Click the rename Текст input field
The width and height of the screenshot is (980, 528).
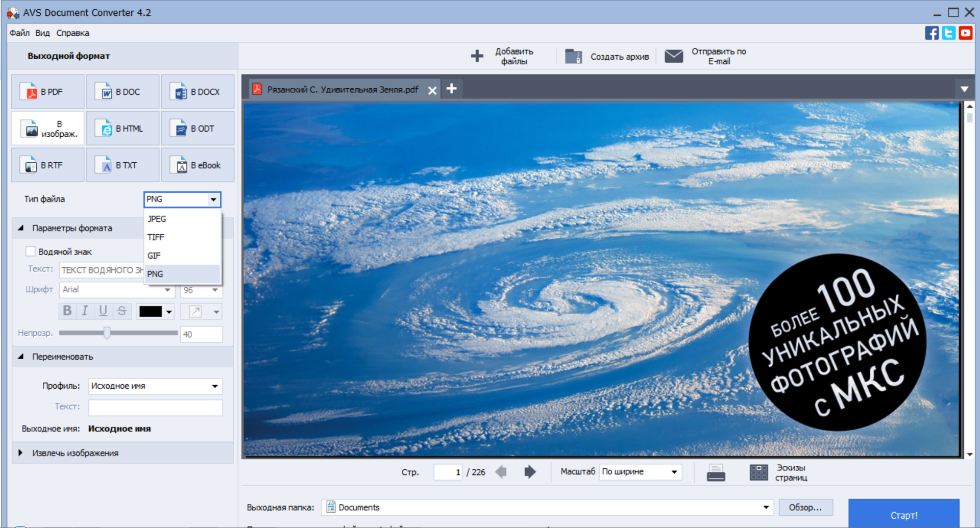click(155, 407)
